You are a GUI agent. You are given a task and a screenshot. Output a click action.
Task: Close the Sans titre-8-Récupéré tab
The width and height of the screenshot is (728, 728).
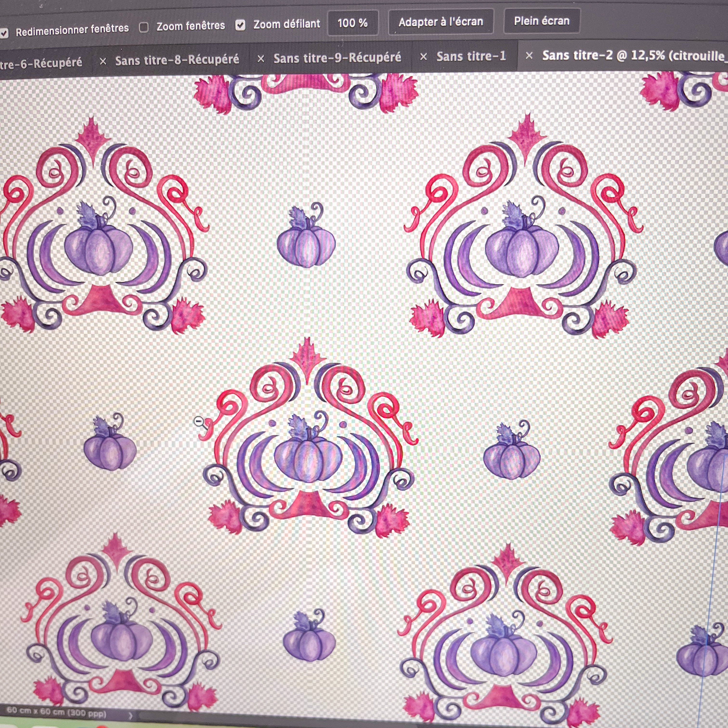coord(103,61)
